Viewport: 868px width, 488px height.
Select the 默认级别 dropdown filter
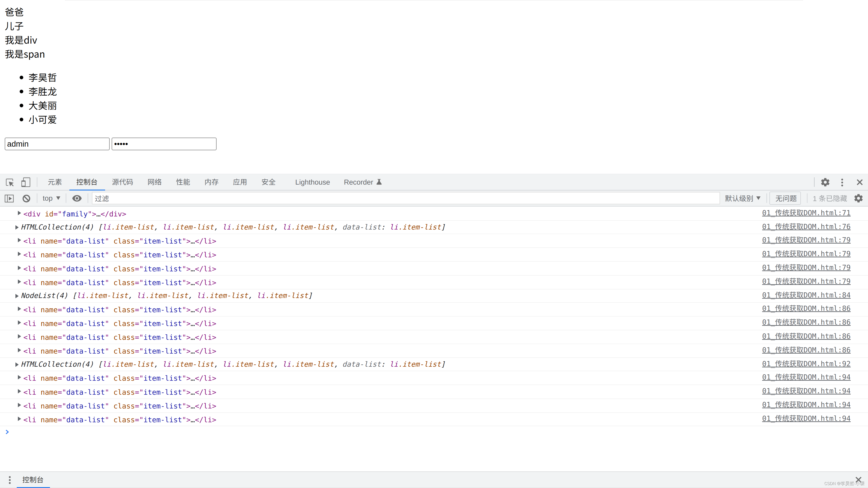click(742, 198)
